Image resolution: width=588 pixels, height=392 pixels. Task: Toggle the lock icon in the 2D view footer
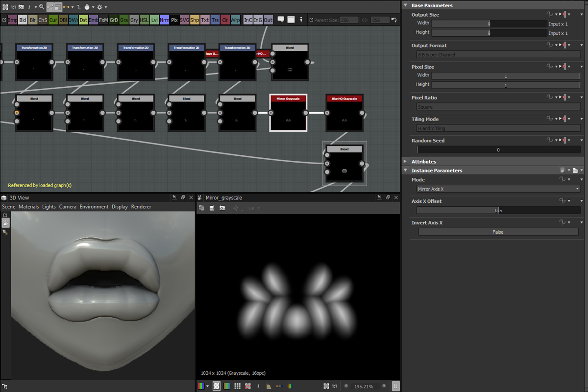click(395, 386)
